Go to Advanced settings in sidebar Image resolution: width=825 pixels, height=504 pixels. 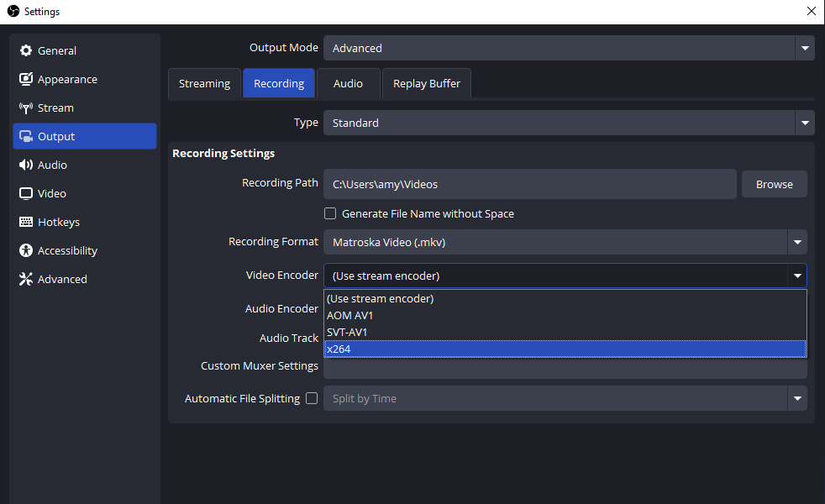[85, 279]
